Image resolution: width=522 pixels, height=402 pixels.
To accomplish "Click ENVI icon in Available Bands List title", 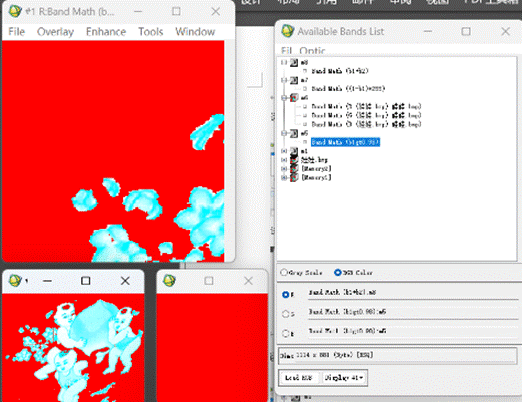I will 287,31.
